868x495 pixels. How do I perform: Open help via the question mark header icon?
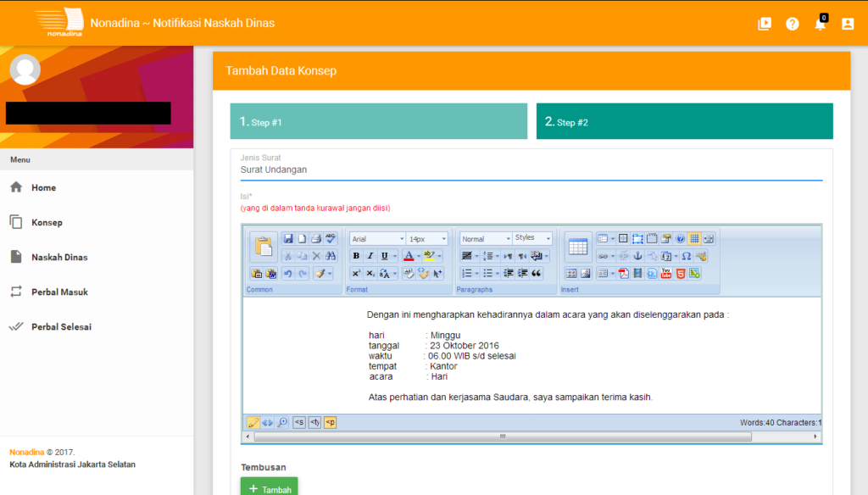coord(793,24)
